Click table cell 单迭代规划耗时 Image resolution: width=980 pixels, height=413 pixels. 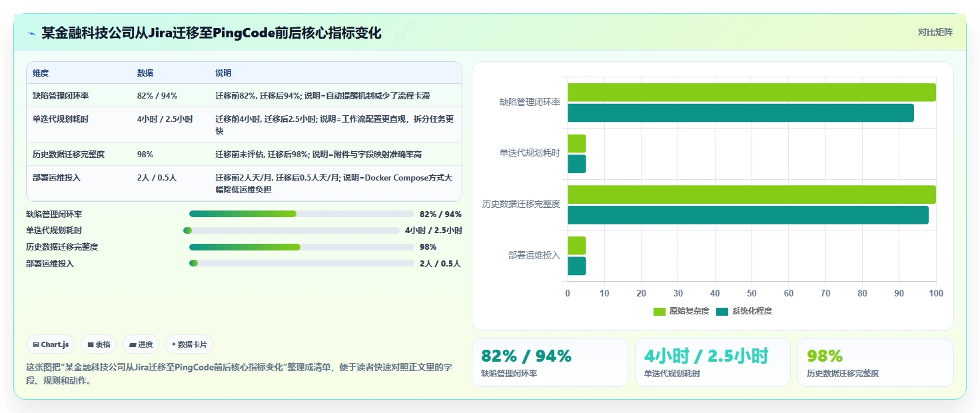click(x=61, y=119)
